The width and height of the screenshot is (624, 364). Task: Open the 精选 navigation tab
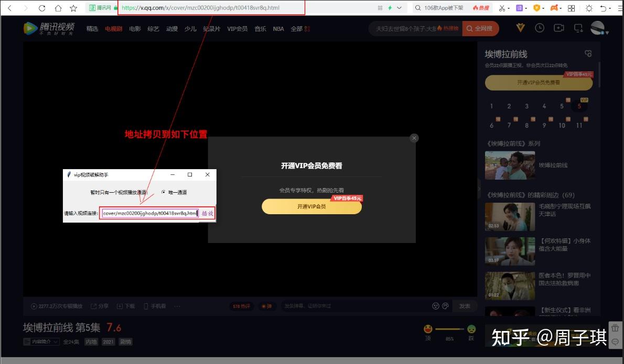(x=92, y=29)
